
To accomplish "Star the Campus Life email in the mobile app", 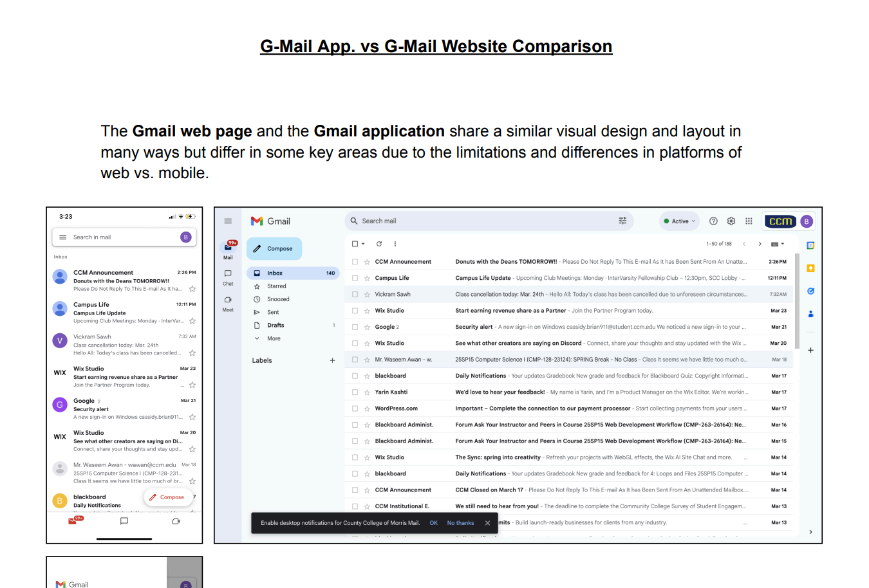I will click(192, 320).
